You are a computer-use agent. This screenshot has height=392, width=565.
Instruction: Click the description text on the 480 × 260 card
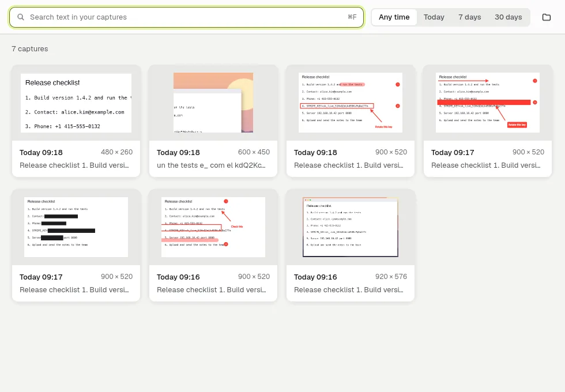[x=74, y=165]
